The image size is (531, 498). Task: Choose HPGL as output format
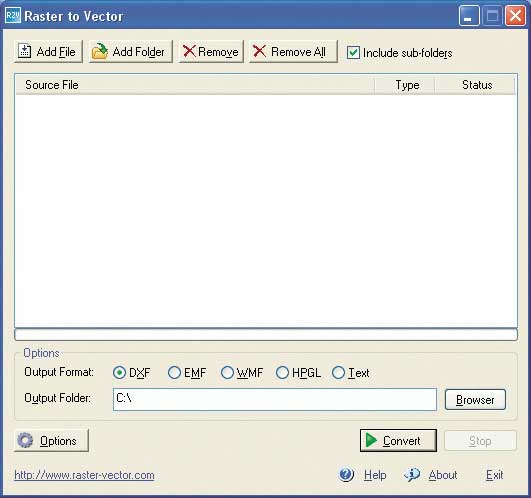282,372
